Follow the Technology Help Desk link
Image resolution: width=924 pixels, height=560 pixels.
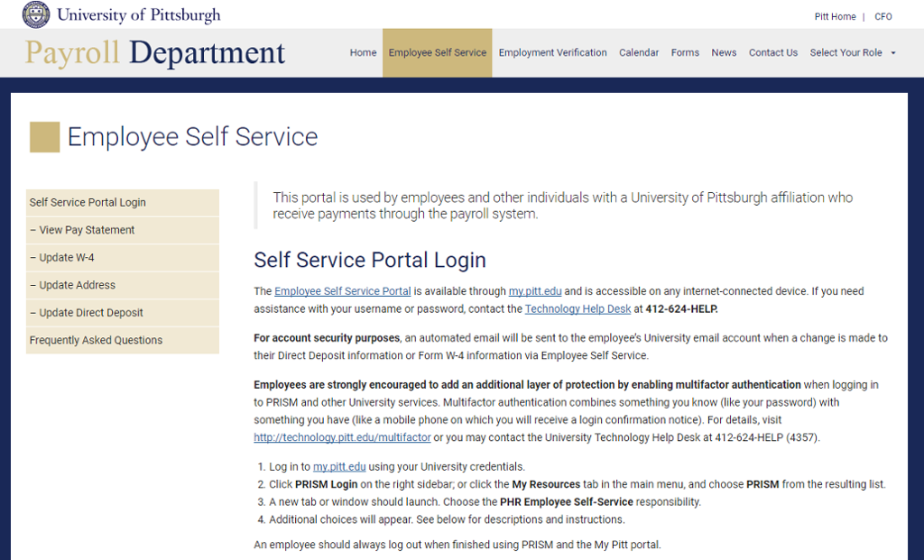577,309
